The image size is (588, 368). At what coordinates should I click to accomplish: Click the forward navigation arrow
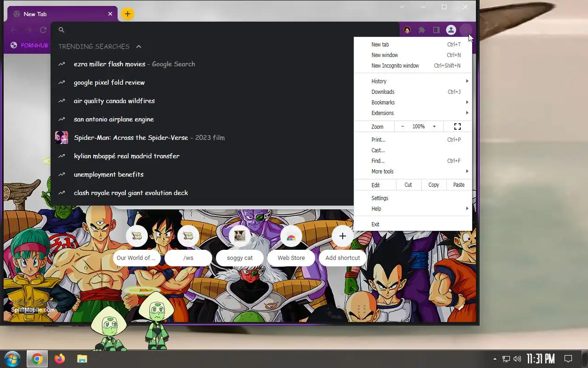pos(28,30)
